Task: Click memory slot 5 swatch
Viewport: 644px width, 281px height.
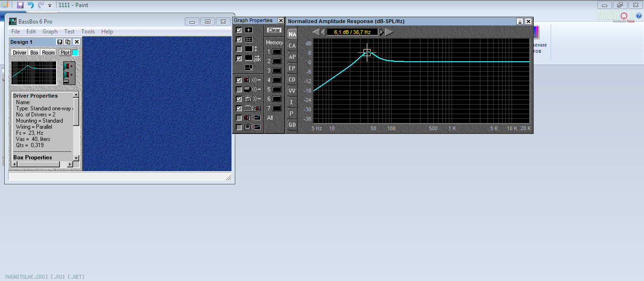Action: (x=276, y=90)
